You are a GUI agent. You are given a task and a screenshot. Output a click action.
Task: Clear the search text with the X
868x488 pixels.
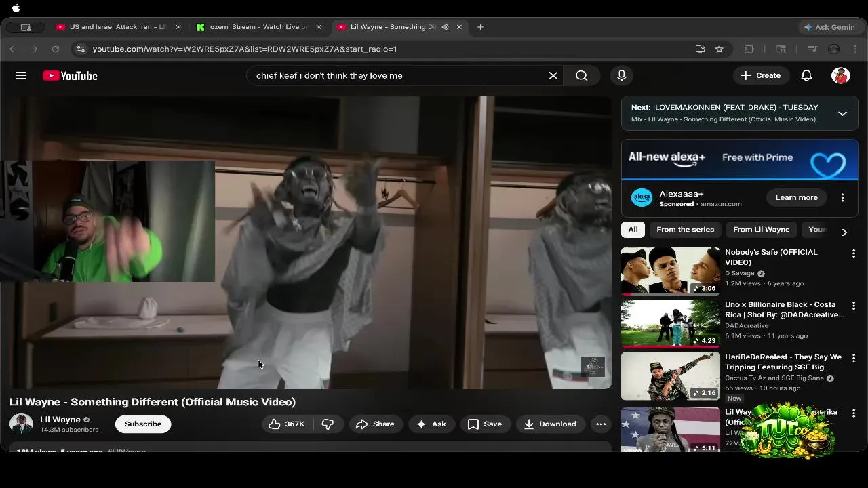point(553,75)
